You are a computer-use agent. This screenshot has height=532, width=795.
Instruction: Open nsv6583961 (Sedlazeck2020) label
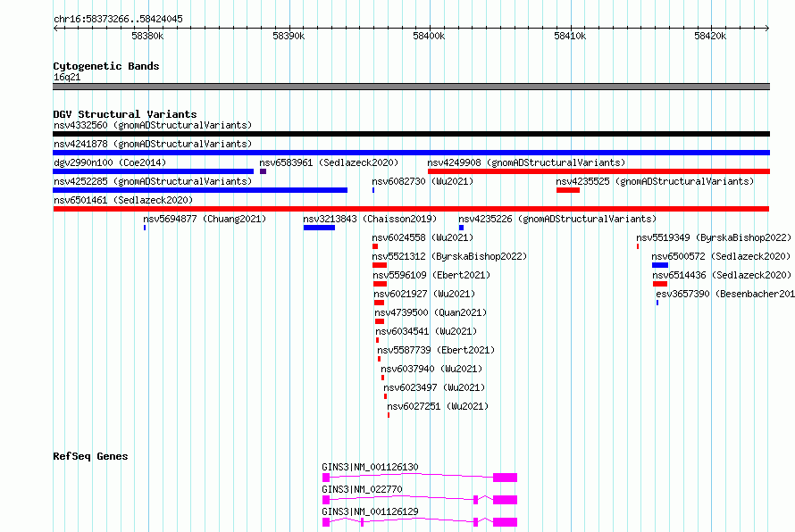coord(329,162)
